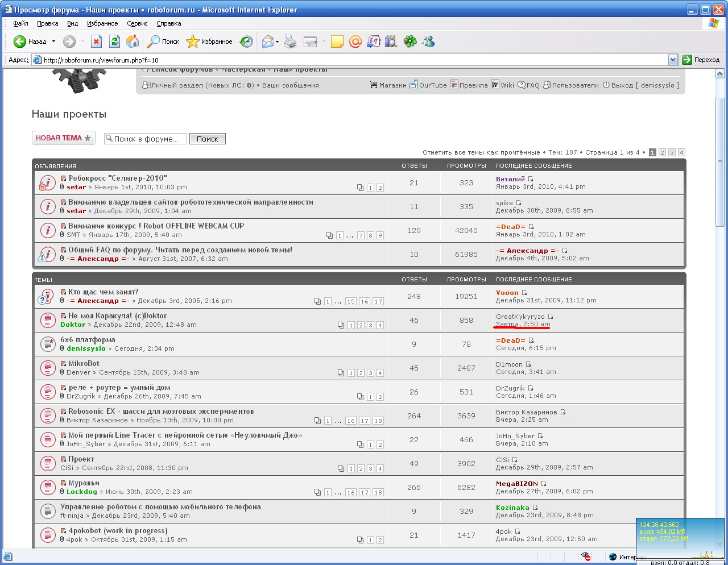Viewport: 728px width, 565px height.
Task: Open the yellow note toolbar icon
Action: pos(337,41)
